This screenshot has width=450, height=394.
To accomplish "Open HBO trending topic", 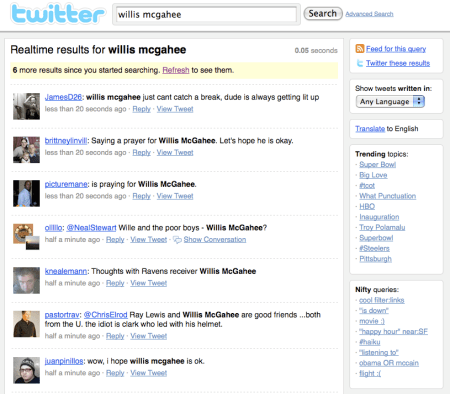I will click(x=367, y=206).
